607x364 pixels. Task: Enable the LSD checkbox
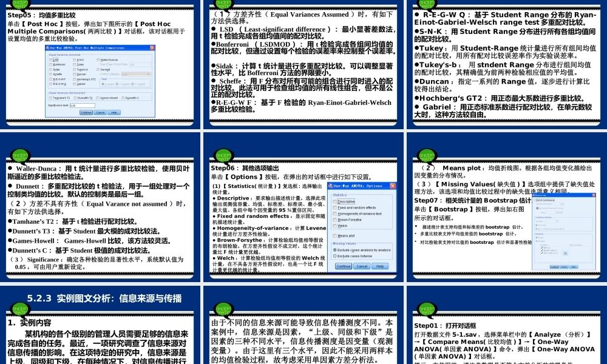[50, 59]
